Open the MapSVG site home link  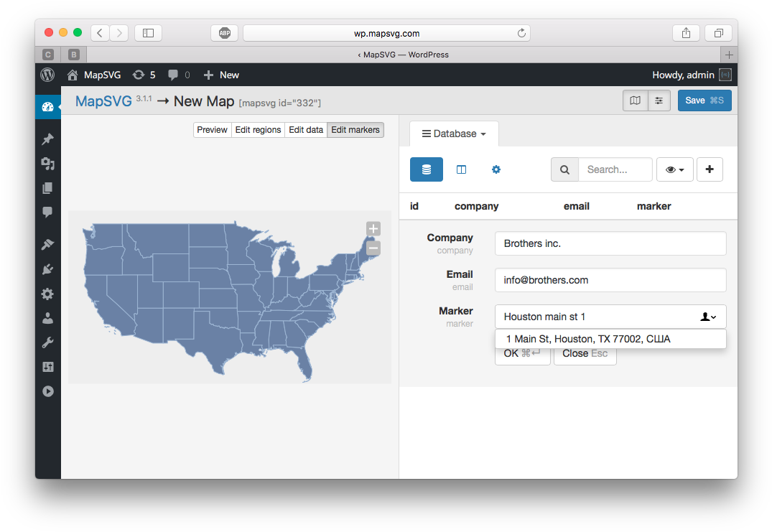(94, 75)
